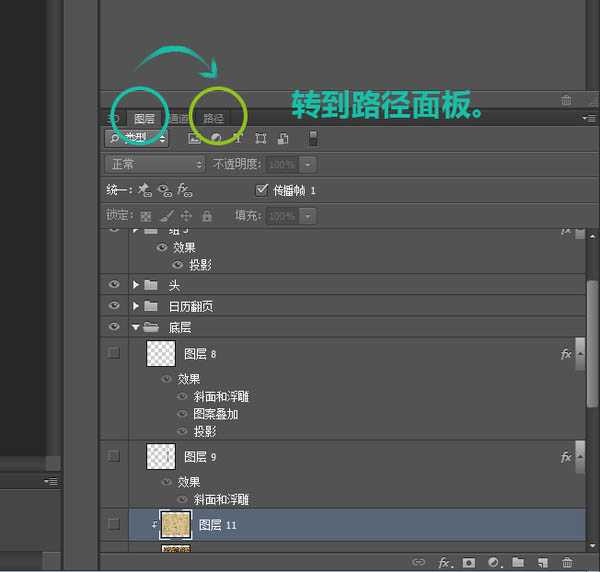
Task: Toggle visibility of top 效果 entry
Action: pos(162,248)
